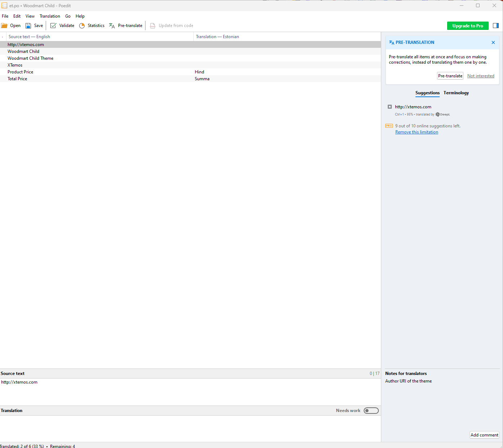
Task: Click the Statistics toolbar label
Action: point(96,26)
